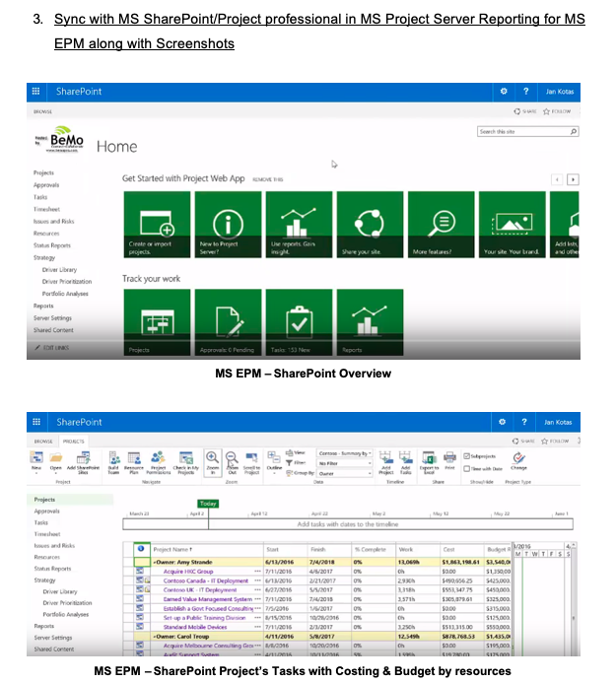
Task: Click Scroll to Project in the ribbon
Action: (x=251, y=462)
